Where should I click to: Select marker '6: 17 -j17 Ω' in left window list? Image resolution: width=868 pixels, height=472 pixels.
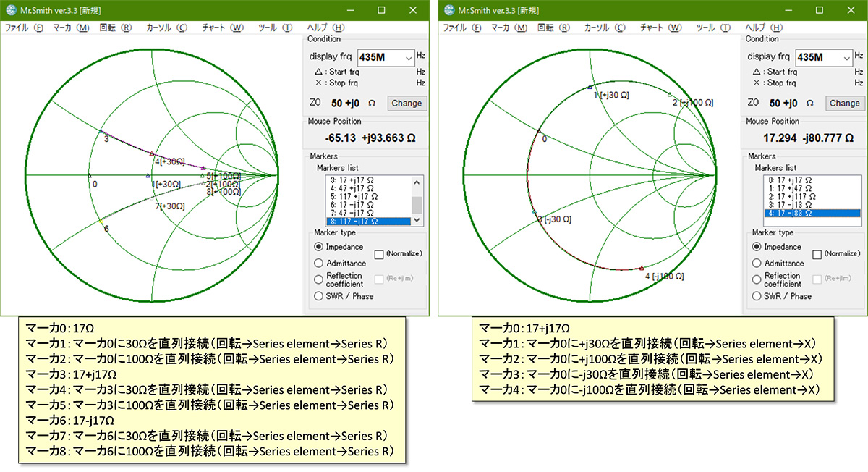click(369, 204)
